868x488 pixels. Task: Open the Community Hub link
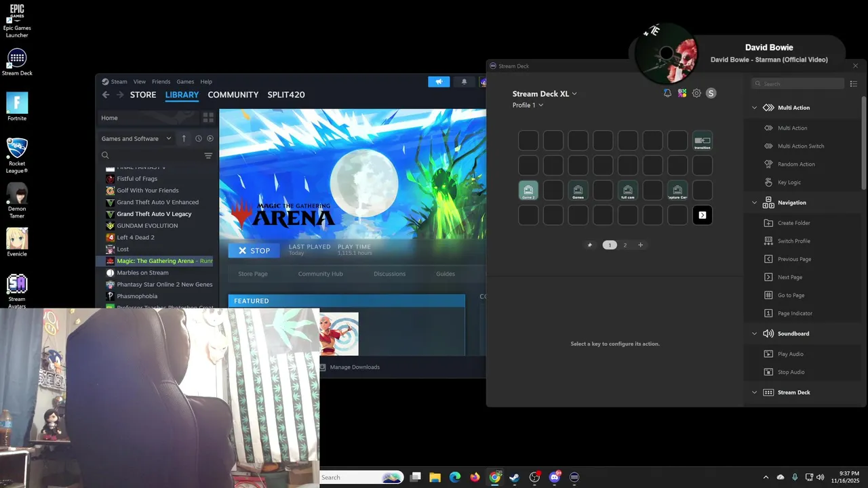[x=321, y=274]
